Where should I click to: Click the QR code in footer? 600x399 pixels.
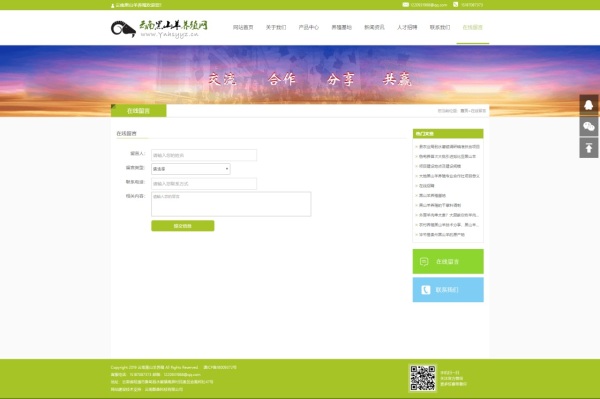coord(423,378)
